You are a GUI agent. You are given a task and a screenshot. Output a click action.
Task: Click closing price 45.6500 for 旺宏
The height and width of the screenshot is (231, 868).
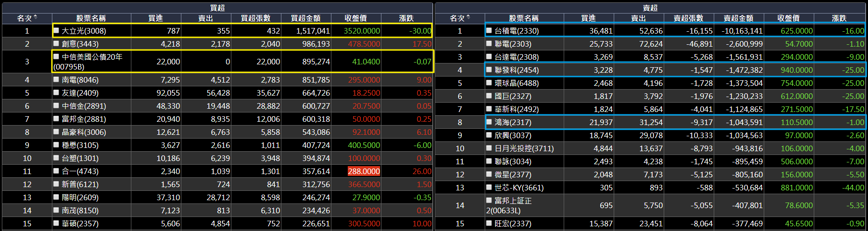(799, 224)
